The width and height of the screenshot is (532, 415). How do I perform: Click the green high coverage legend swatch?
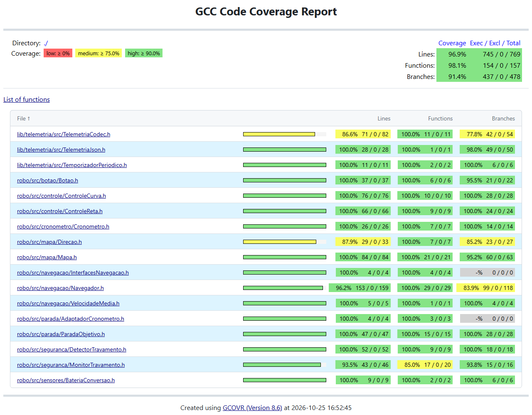tap(144, 53)
